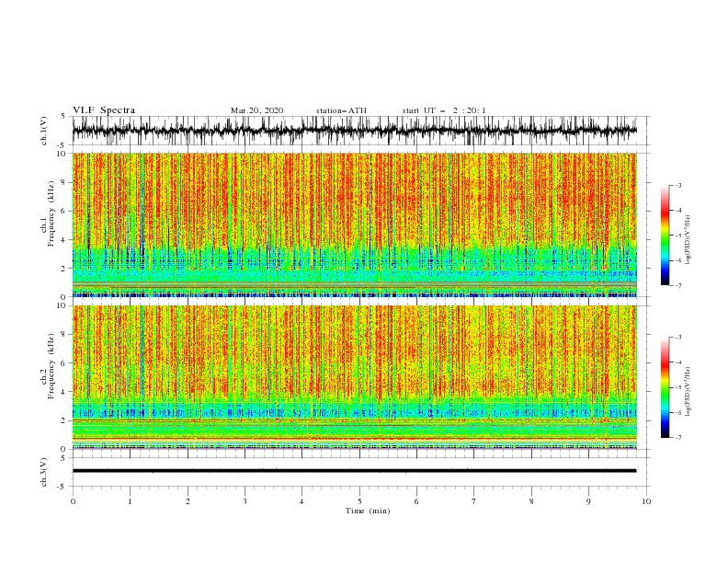Click the ch.2 spectrogram panel
Viewport: 728px width, 563px height.
coord(354,377)
